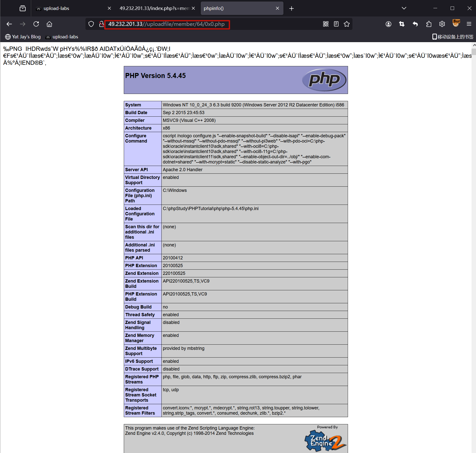Select the 'MSVC9 (Visual C++ 2008)' value
This screenshot has height=453, width=476.
pyautogui.click(x=189, y=120)
